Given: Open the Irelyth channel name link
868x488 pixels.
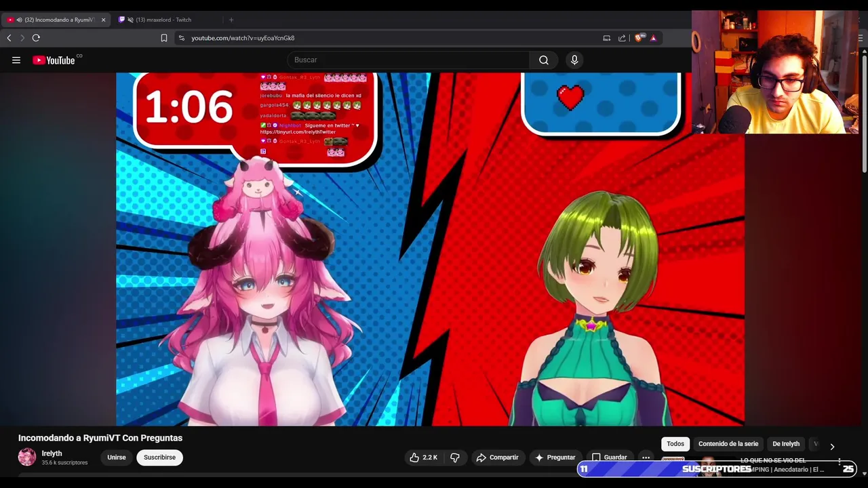Looking at the screenshot, I should [52, 453].
